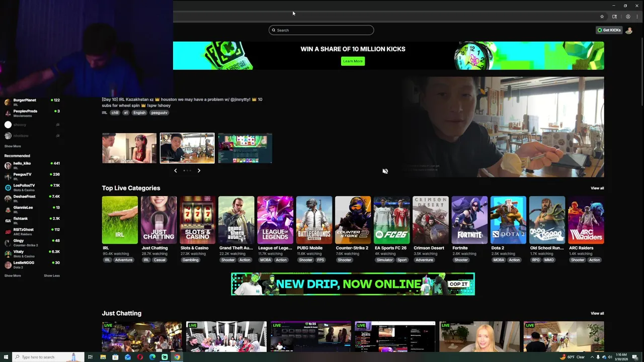Viewport: 644px width, 362px height.
Task: Open the Just Chatting category card
Action: tap(158, 220)
